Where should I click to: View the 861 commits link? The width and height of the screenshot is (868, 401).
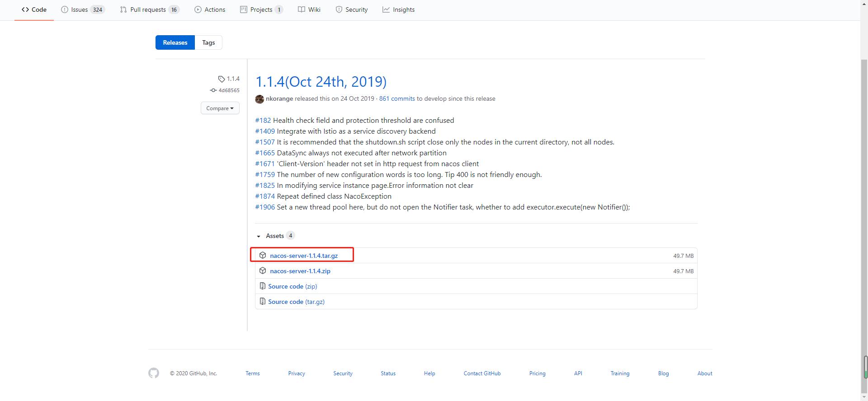(397, 98)
